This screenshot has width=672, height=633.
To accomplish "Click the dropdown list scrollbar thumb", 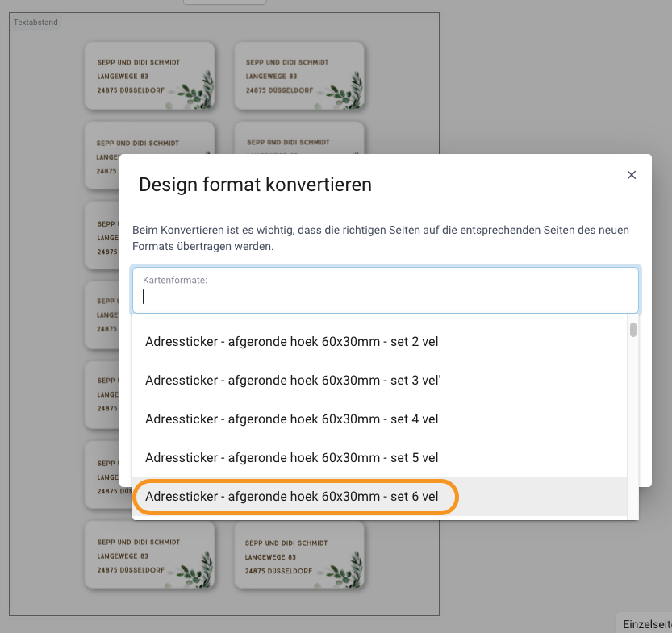I will tap(633, 330).
